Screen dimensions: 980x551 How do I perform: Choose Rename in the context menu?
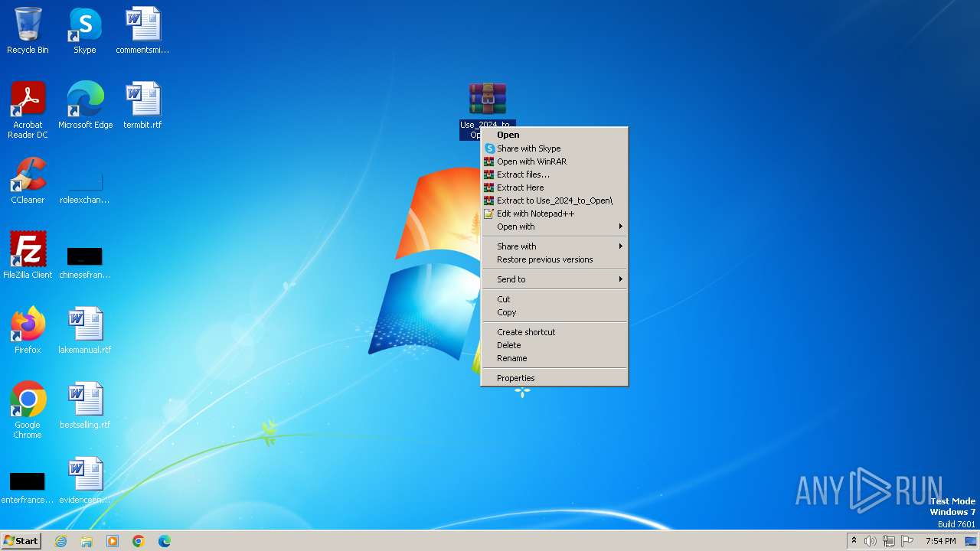pyautogui.click(x=554, y=358)
